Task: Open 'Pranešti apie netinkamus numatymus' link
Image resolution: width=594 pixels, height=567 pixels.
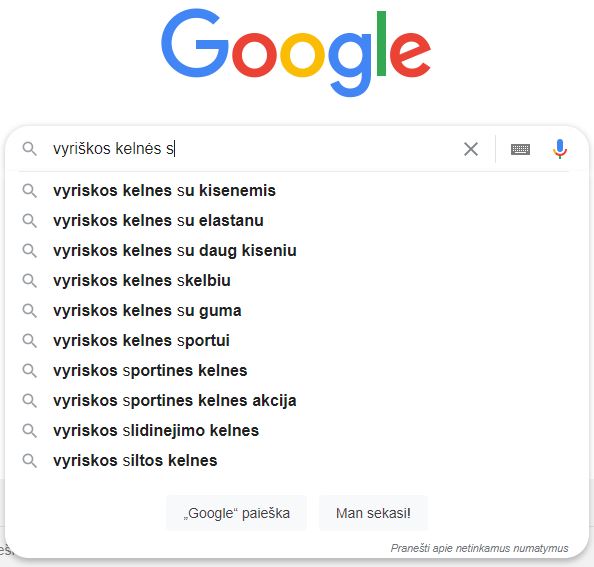Action: tap(479, 548)
